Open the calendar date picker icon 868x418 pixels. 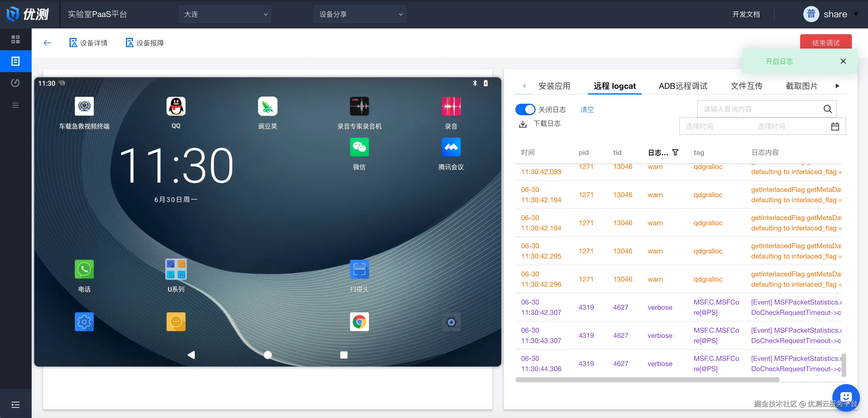[835, 126]
